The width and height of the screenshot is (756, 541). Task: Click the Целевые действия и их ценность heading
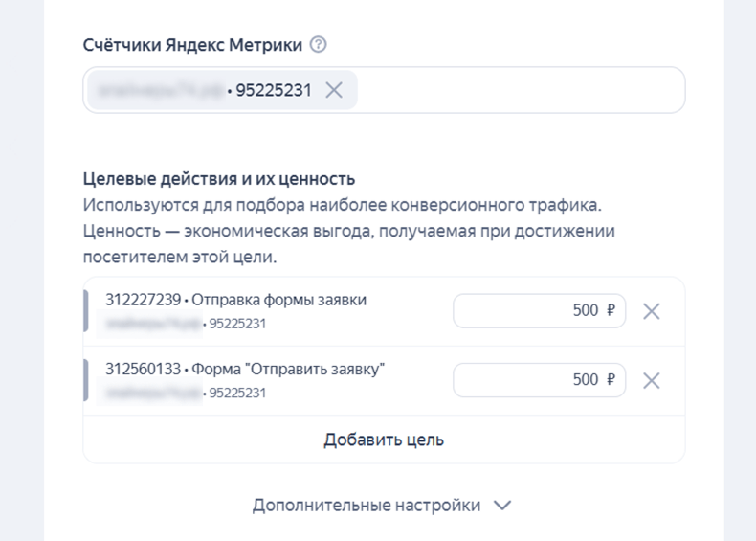pos(219,179)
